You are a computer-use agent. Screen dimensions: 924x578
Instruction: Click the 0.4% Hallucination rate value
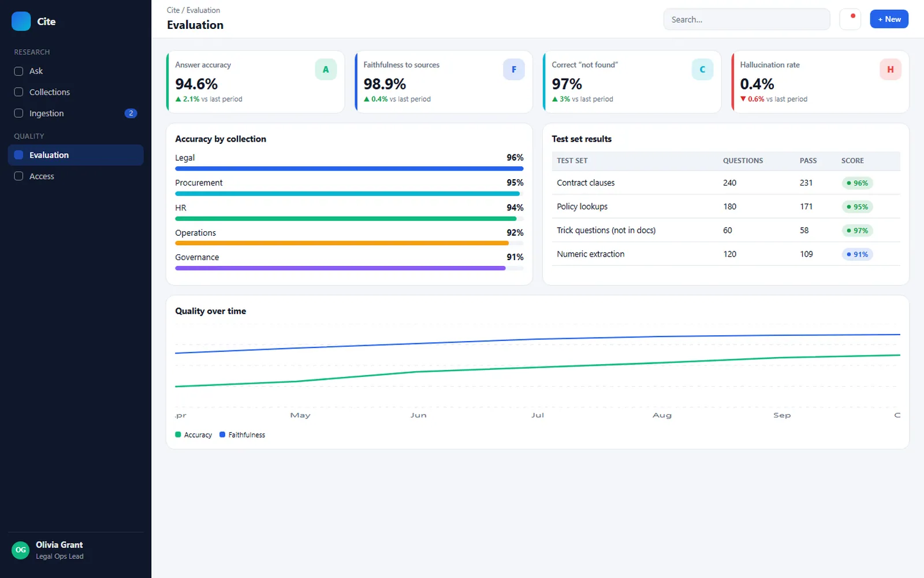pyautogui.click(x=757, y=84)
